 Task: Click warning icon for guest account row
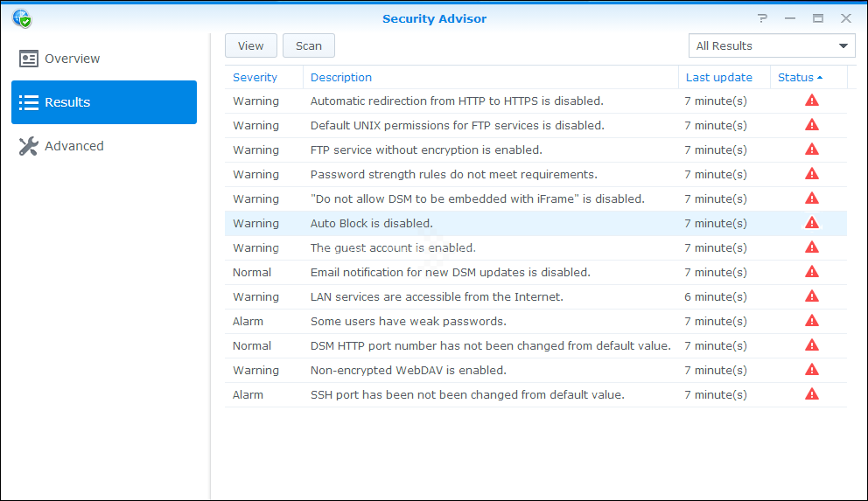coord(812,247)
